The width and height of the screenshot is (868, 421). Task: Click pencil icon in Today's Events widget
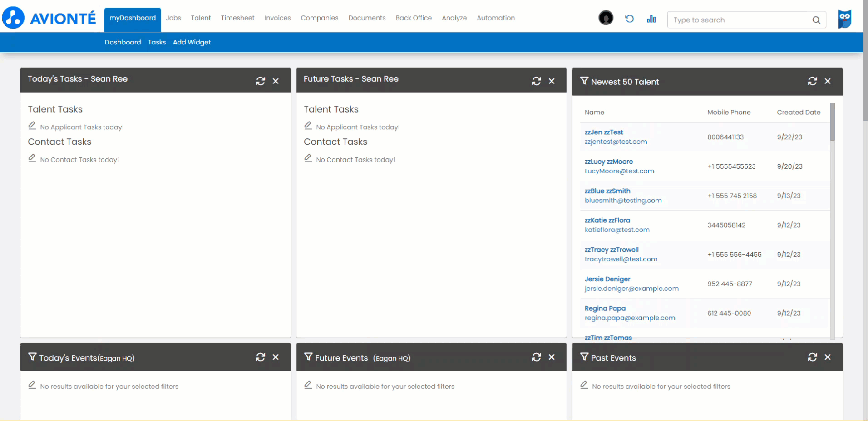point(32,385)
